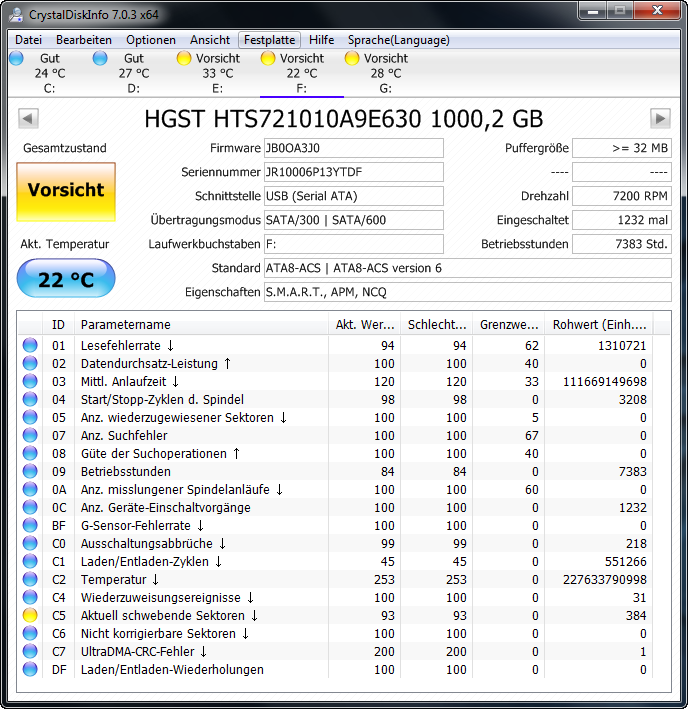This screenshot has width=688, height=709.
Task: Click status icon of Ausschaltungsabbrüche row
Action: [30, 543]
